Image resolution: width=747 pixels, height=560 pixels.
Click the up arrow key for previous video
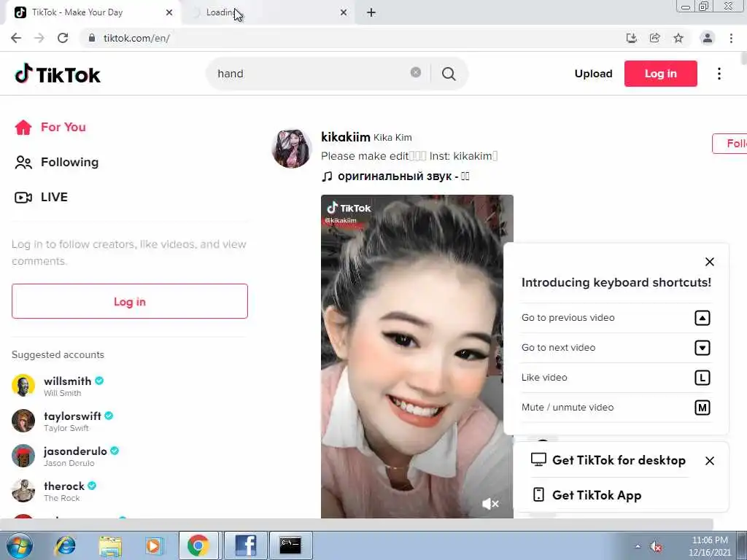click(x=703, y=318)
